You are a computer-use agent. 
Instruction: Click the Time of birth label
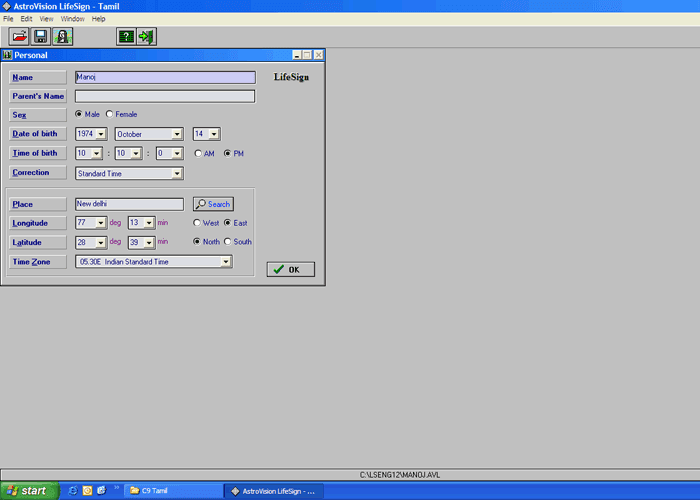(x=38, y=153)
